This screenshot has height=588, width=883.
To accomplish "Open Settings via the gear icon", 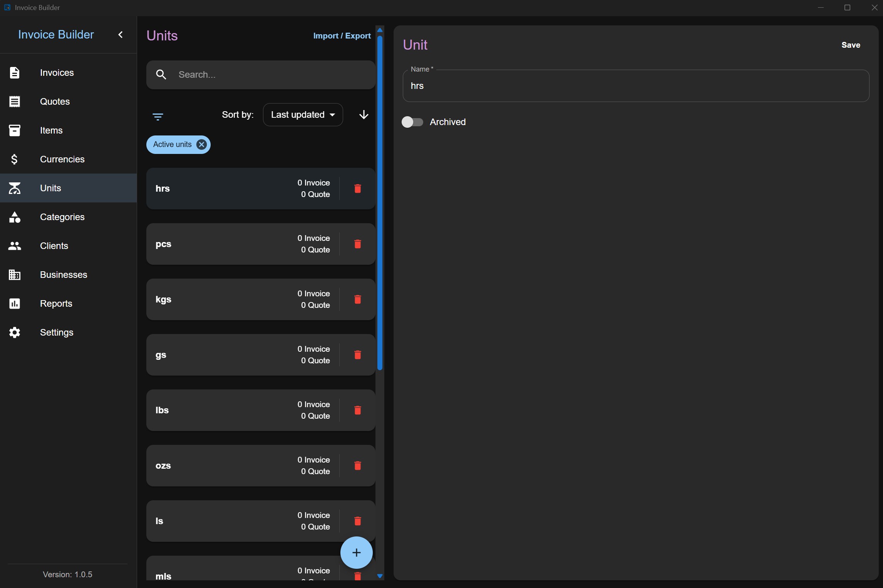I will coord(15,332).
